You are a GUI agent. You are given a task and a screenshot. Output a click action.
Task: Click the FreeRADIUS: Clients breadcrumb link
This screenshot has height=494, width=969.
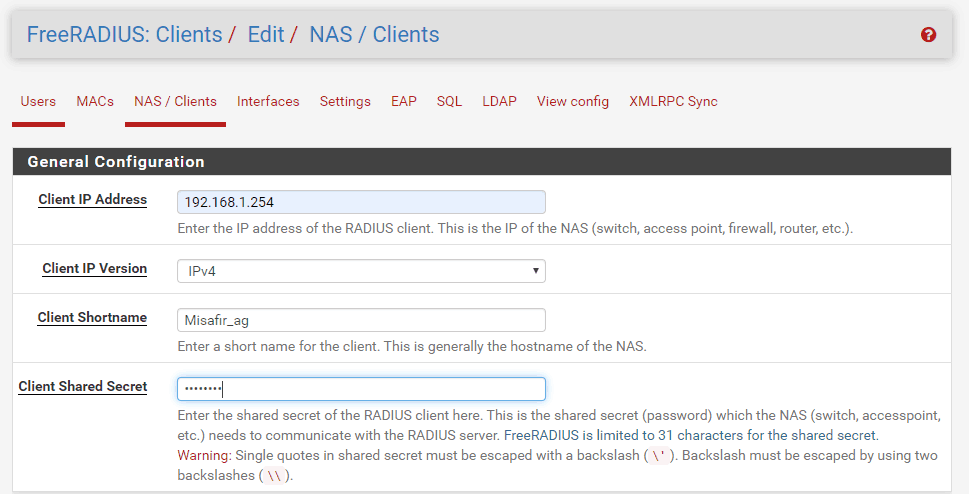[124, 35]
